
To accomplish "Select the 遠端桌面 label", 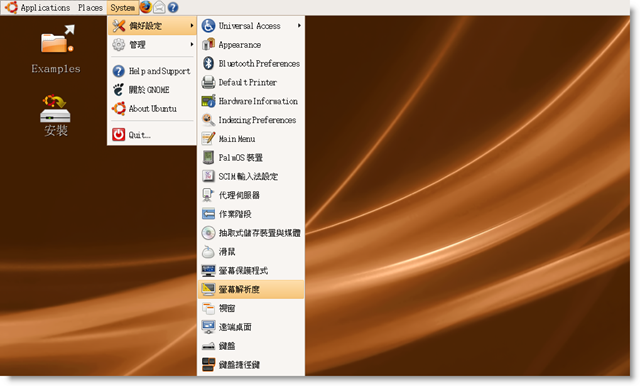I will pyautogui.click(x=235, y=327).
